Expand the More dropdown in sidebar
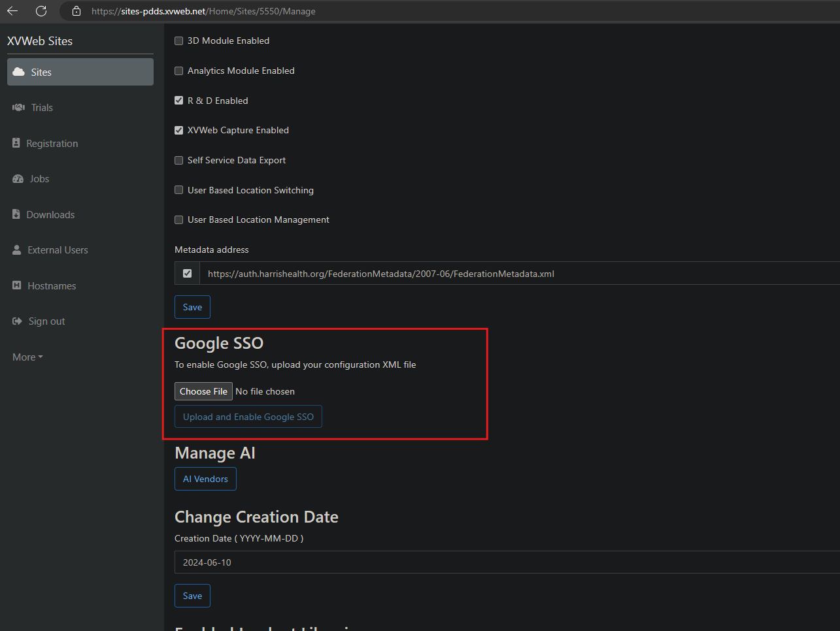The width and height of the screenshot is (840, 631). [27, 357]
